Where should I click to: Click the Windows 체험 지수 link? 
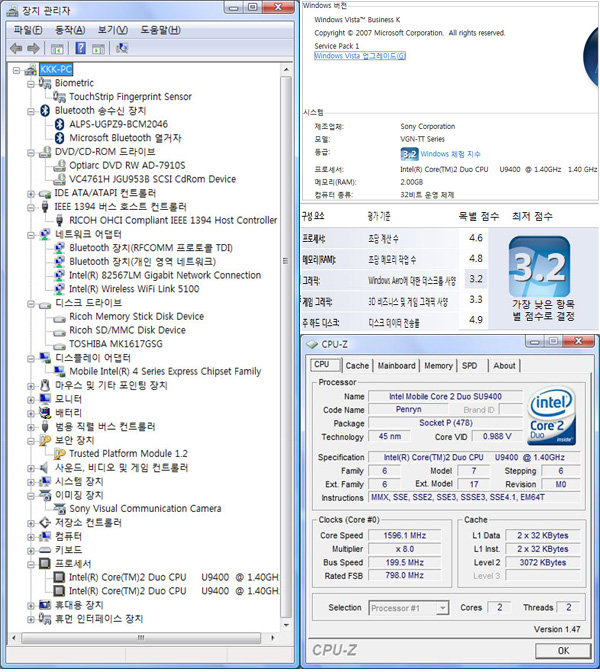click(x=450, y=154)
